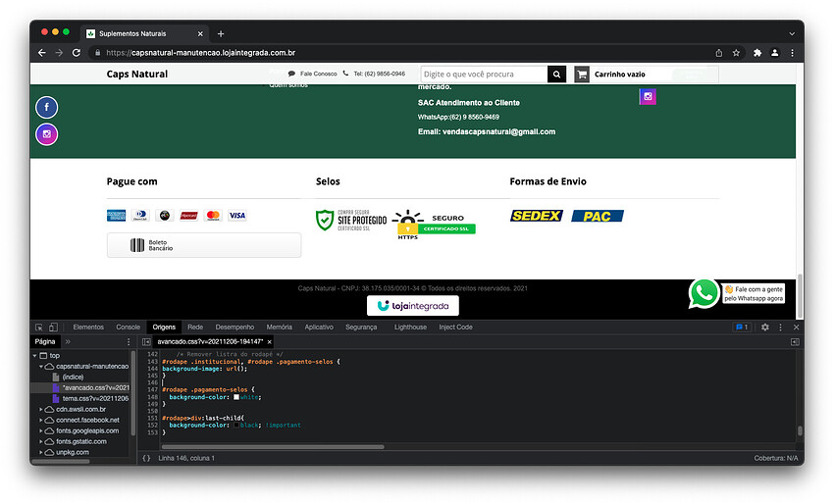Switch to the Console tab
The width and height of the screenshot is (834, 504).
(129, 328)
